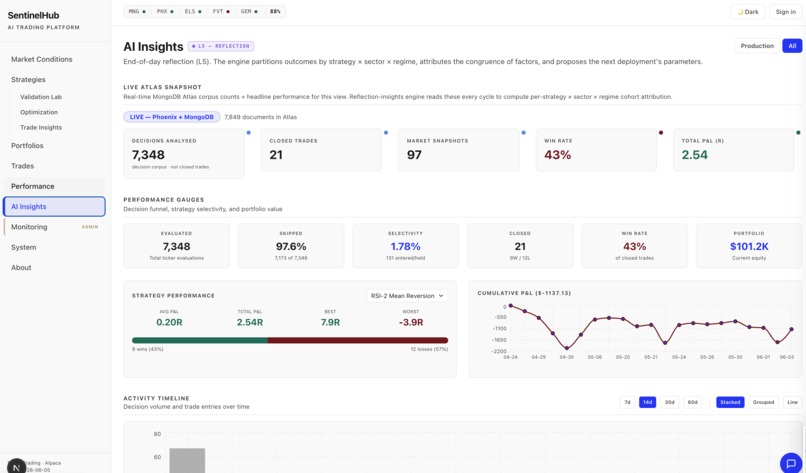Go to Trades page

pos(54,166)
